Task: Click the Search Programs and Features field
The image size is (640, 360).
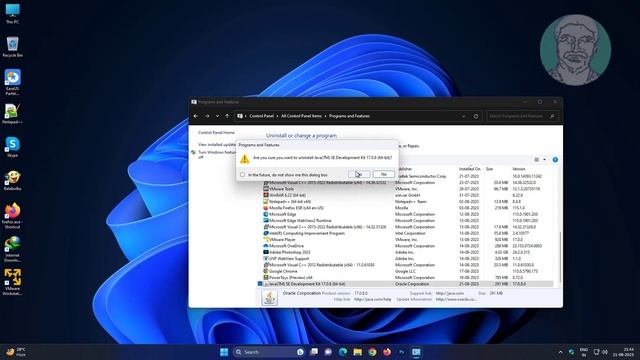Action: pos(522,116)
